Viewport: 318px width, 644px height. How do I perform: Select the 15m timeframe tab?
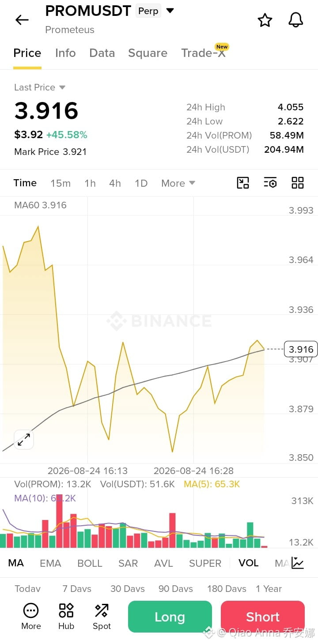pos(61,183)
